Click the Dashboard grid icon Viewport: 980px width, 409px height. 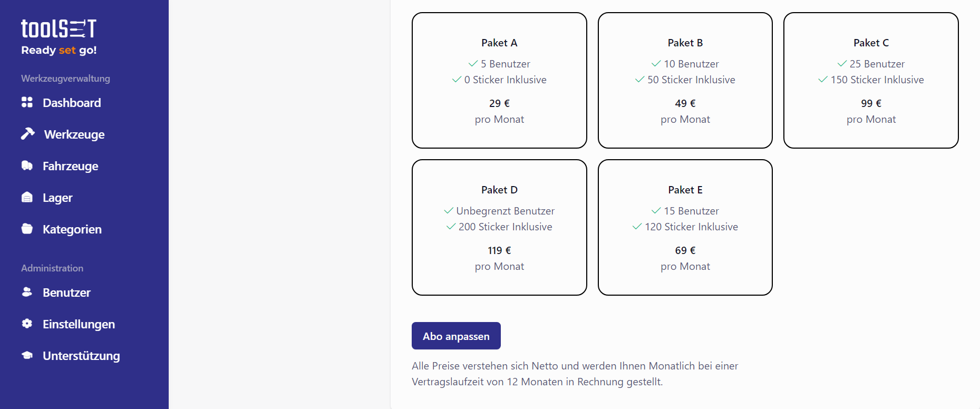click(27, 102)
